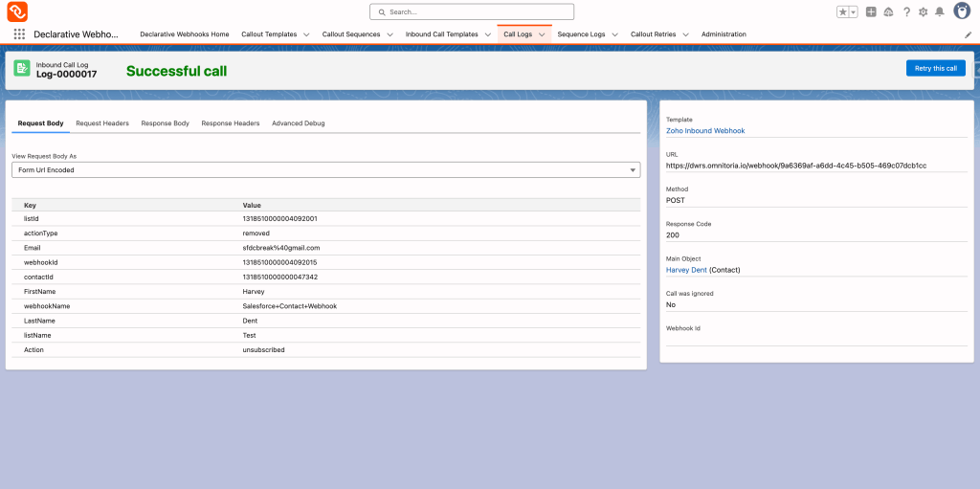Expand the Callout Retries chevron menu

point(685,35)
